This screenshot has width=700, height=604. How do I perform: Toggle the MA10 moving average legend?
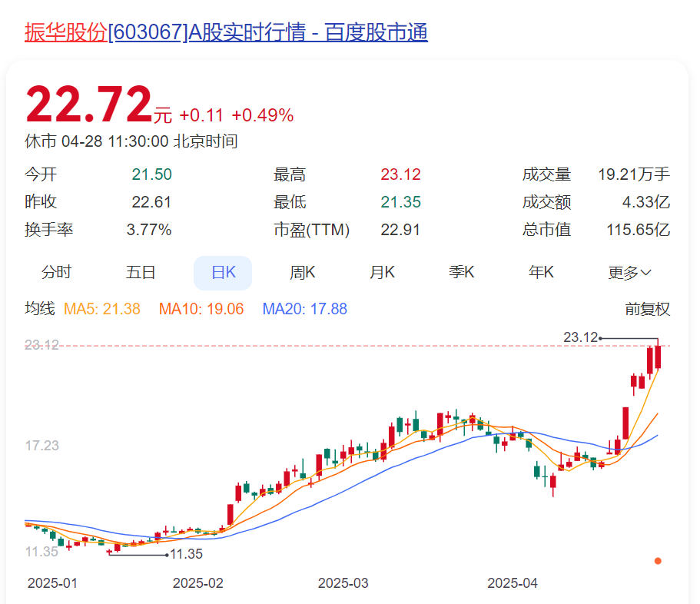click(201, 309)
